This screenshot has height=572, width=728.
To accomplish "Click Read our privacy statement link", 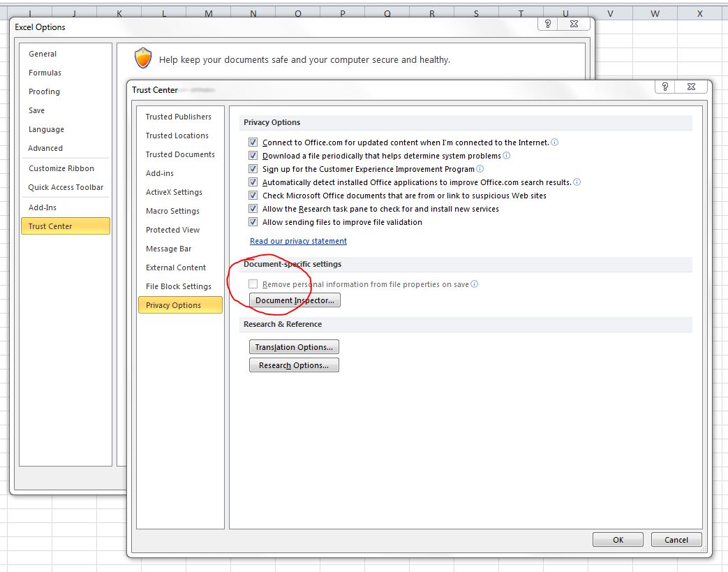I will pos(298,240).
